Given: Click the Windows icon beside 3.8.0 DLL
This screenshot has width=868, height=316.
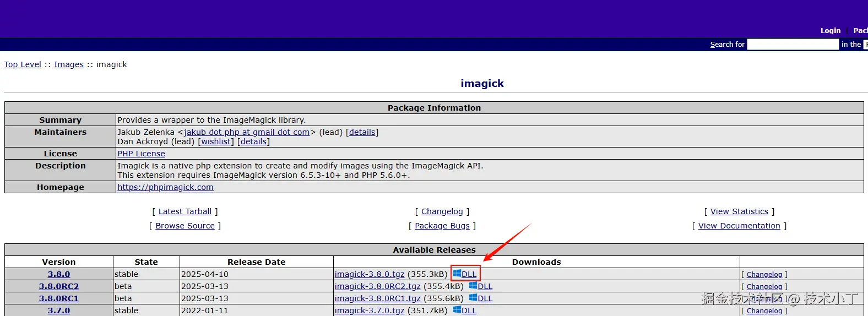Looking at the screenshot, I should [x=457, y=274].
